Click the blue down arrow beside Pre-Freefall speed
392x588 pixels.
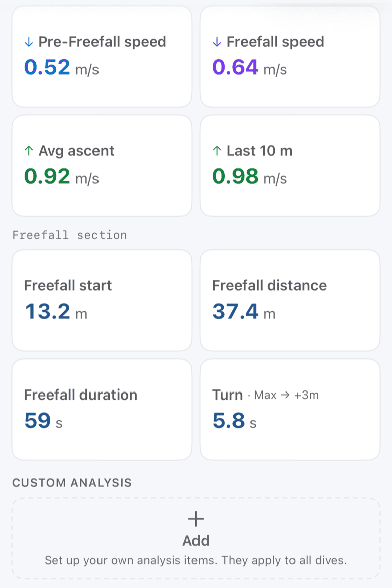click(x=29, y=42)
